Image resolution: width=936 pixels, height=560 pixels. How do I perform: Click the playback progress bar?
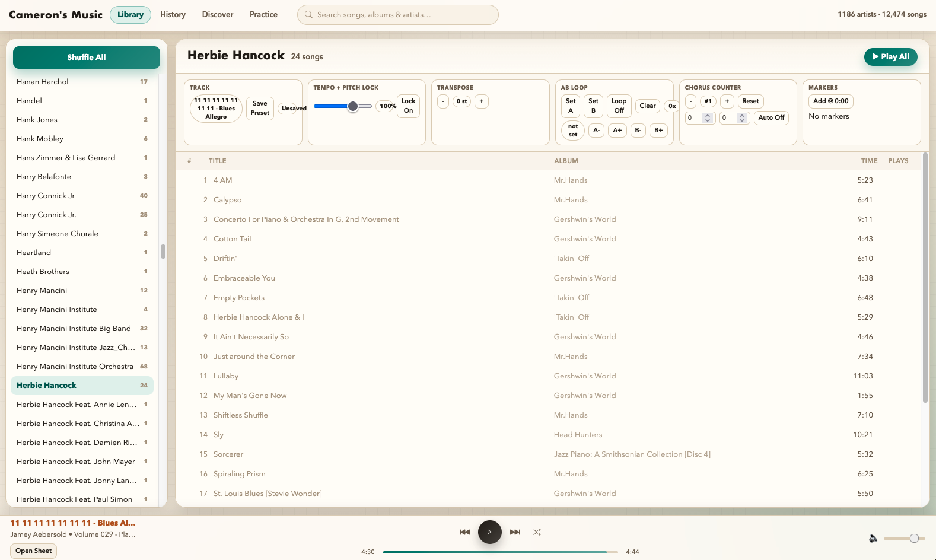click(x=501, y=552)
